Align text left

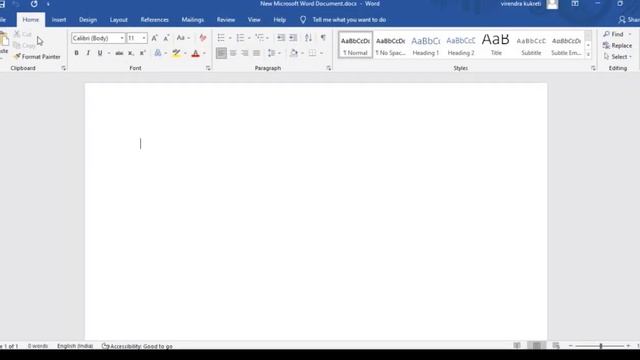[x=221, y=53]
